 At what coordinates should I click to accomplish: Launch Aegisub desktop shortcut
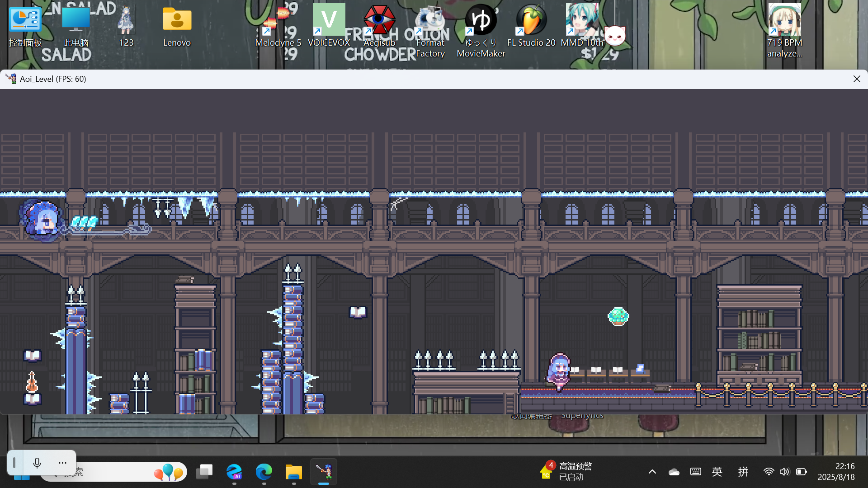point(379,26)
